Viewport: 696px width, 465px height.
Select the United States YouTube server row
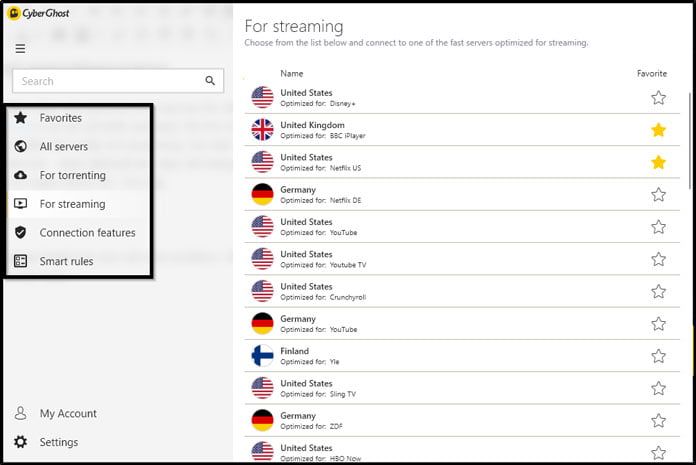(462, 227)
